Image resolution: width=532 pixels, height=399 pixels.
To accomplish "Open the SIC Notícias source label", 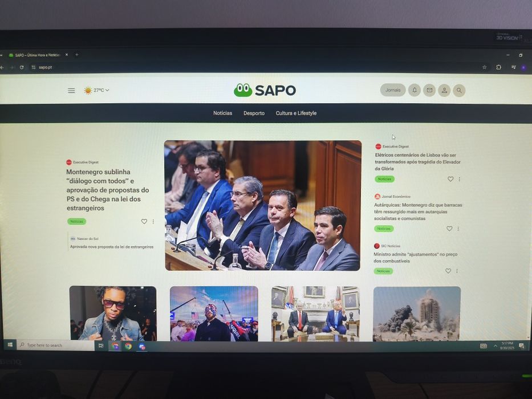I will (x=387, y=246).
